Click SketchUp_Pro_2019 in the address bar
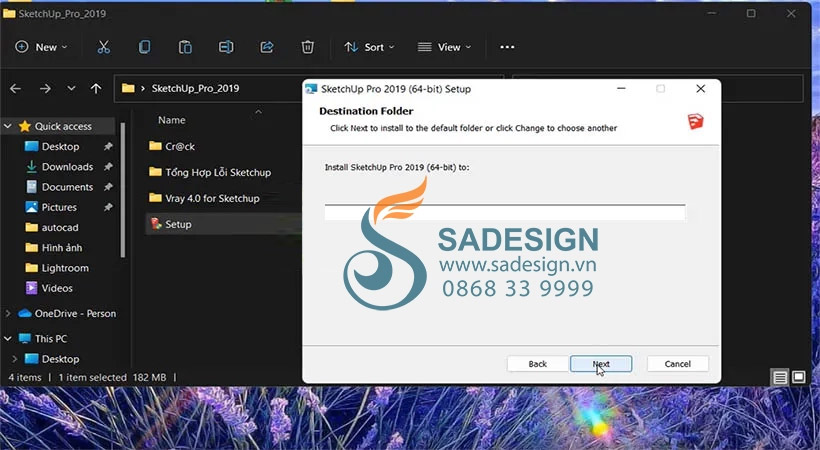This screenshot has height=450, width=820. [x=195, y=88]
